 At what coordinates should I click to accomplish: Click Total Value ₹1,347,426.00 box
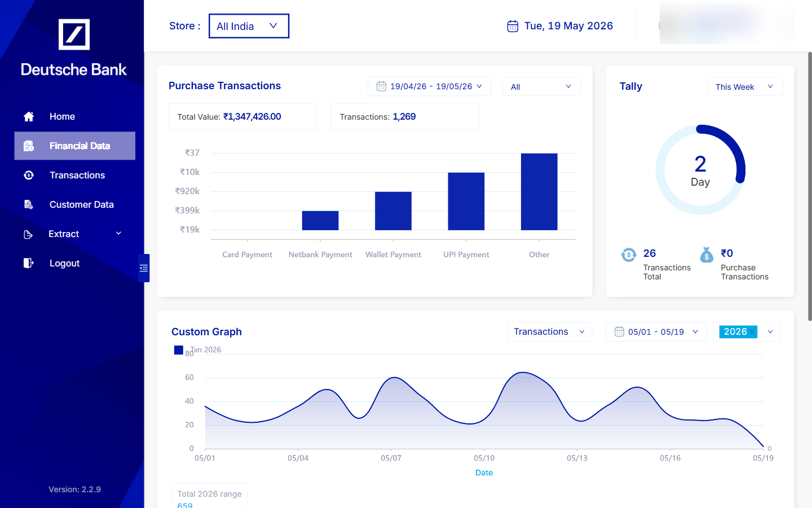point(242,116)
